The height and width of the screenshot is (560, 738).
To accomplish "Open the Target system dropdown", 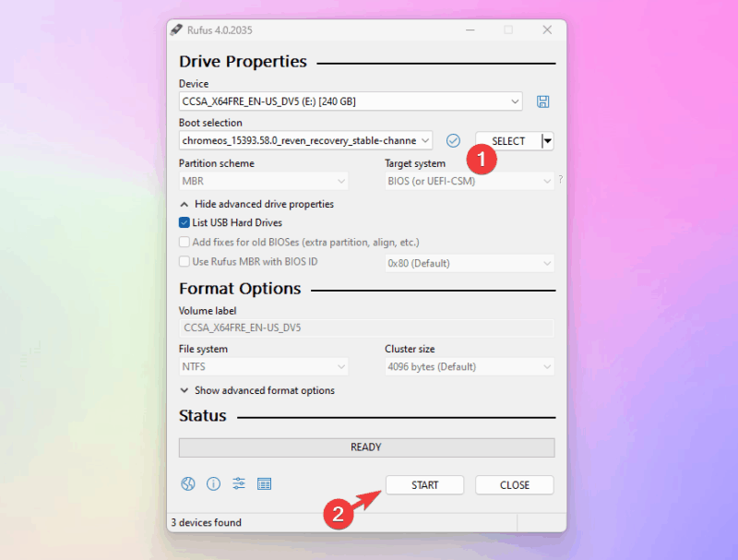I will (x=470, y=181).
